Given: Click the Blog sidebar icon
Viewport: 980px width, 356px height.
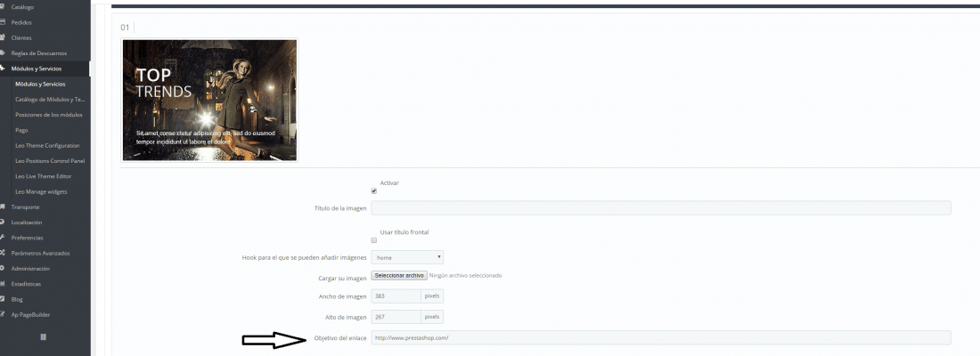Looking at the screenshot, I should click(3, 299).
